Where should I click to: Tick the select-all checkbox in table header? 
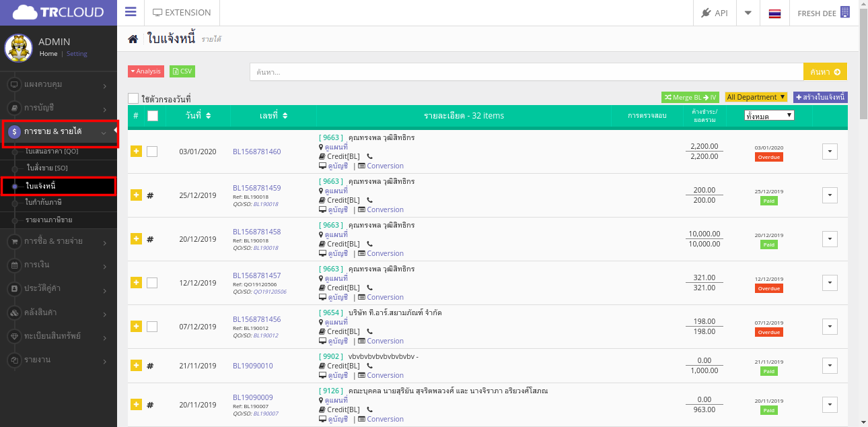(153, 116)
